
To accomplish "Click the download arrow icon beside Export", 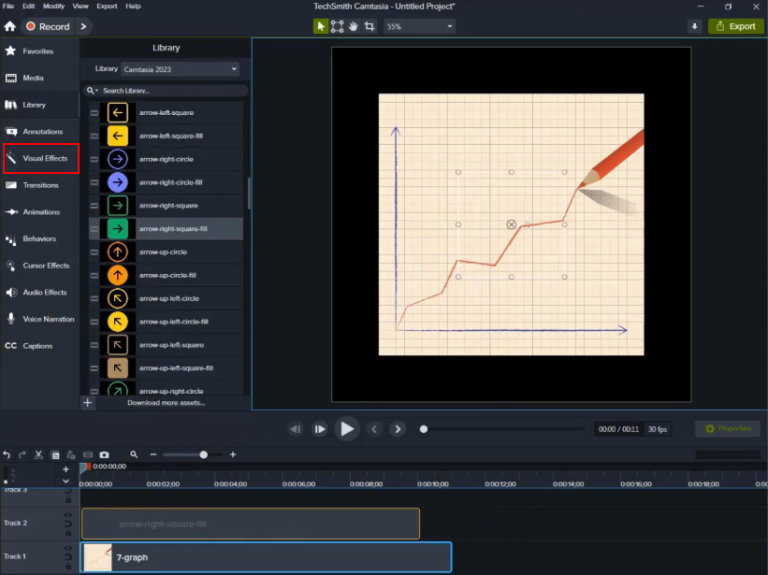I will [694, 26].
